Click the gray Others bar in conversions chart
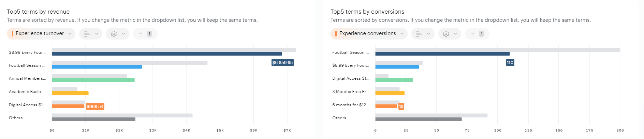 pyautogui.click(x=418, y=119)
